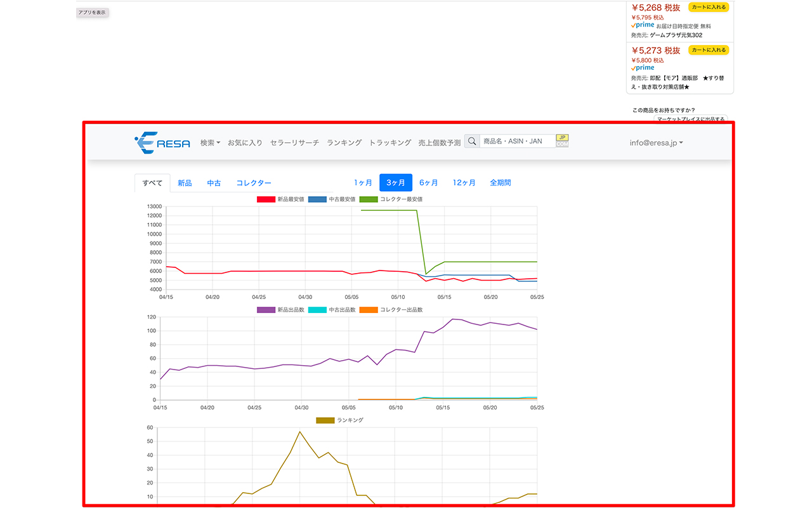812x508 pixels.
Task: Toggle the red 新品最安値 legend swatch
Action: tap(266, 199)
